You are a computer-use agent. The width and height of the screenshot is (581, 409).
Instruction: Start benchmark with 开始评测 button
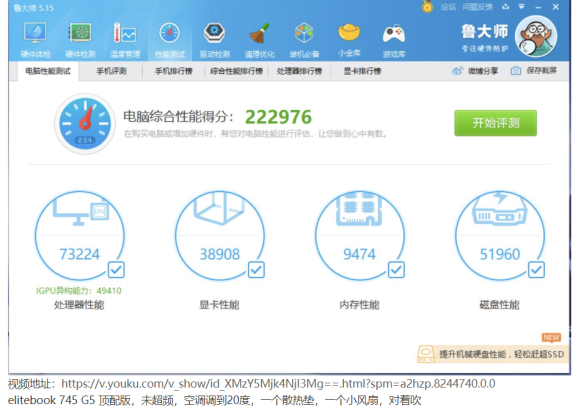coord(495,123)
